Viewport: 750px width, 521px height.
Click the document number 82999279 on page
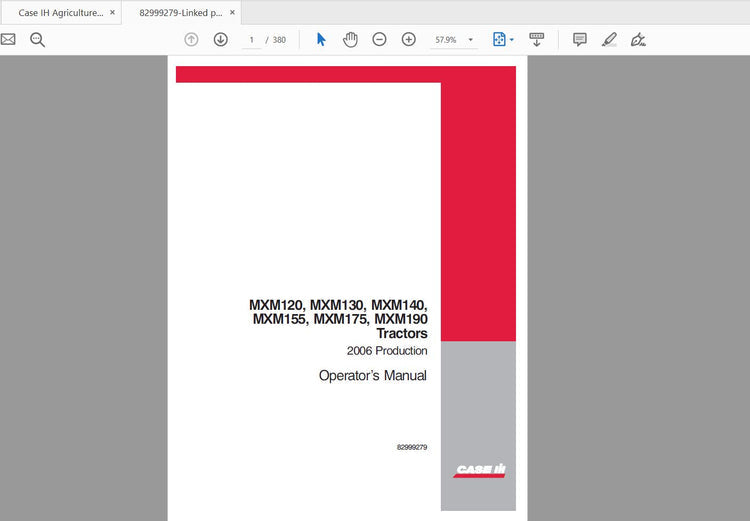coord(412,447)
